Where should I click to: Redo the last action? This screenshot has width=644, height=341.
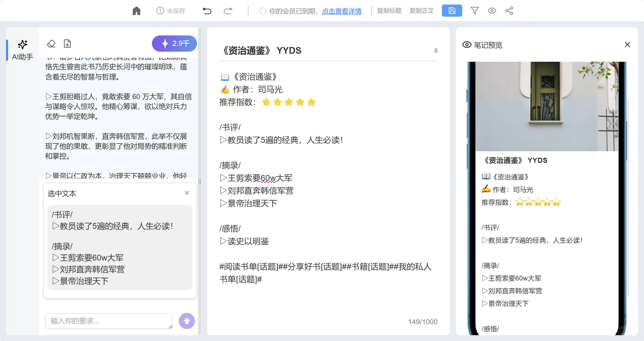pyautogui.click(x=228, y=10)
